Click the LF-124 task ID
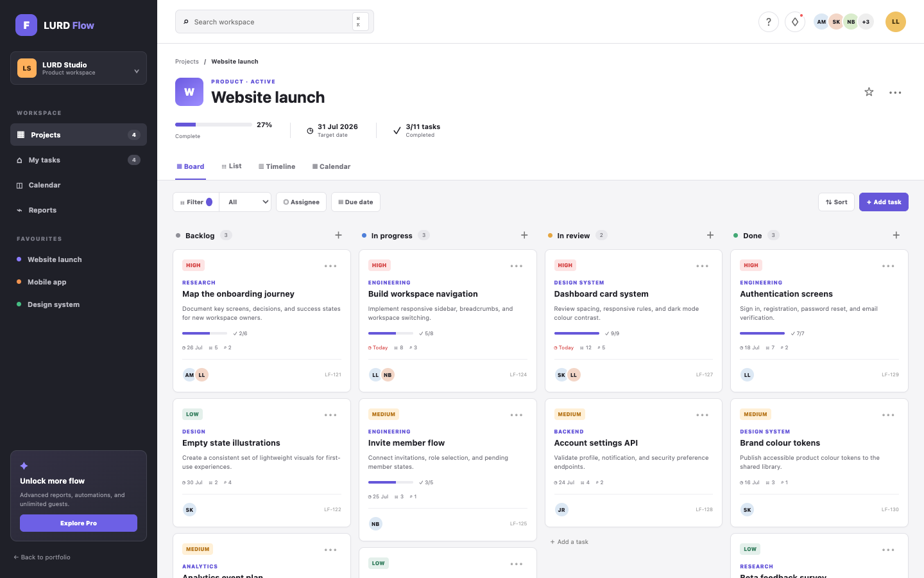This screenshot has width=924, height=578. point(518,374)
